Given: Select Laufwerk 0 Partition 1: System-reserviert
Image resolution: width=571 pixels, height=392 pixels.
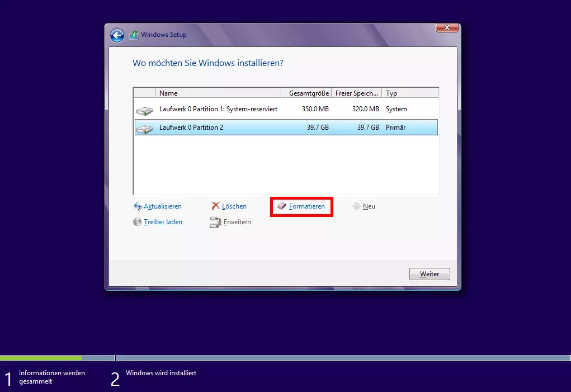Looking at the screenshot, I should [286, 109].
